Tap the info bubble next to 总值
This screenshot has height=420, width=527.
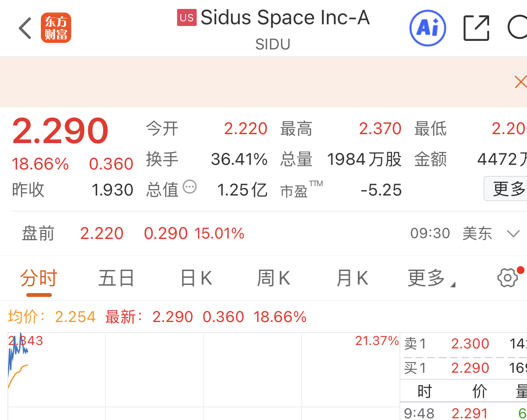point(189,187)
